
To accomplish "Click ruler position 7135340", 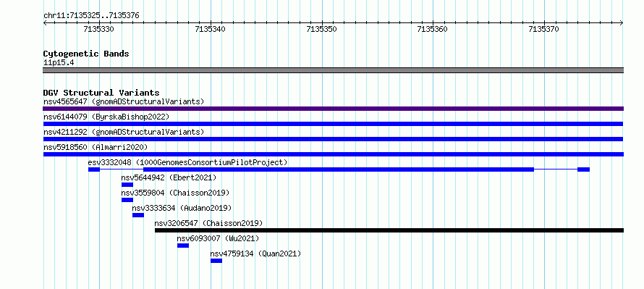I will click(x=211, y=29).
